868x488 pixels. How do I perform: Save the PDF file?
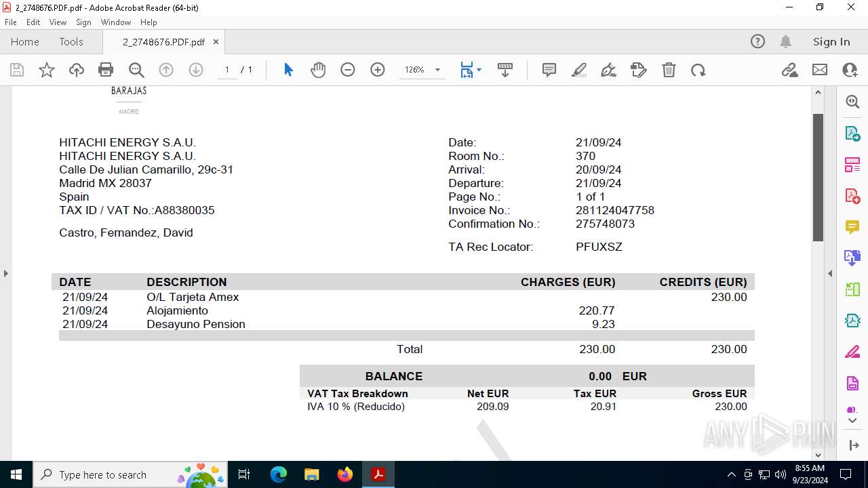(x=17, y=70)
